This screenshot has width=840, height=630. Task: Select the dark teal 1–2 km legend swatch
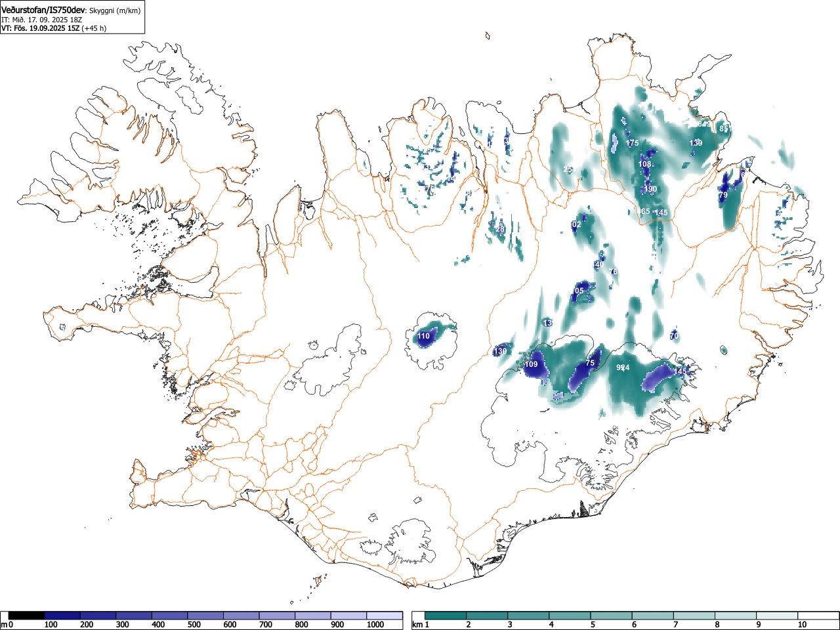(446, 616)
